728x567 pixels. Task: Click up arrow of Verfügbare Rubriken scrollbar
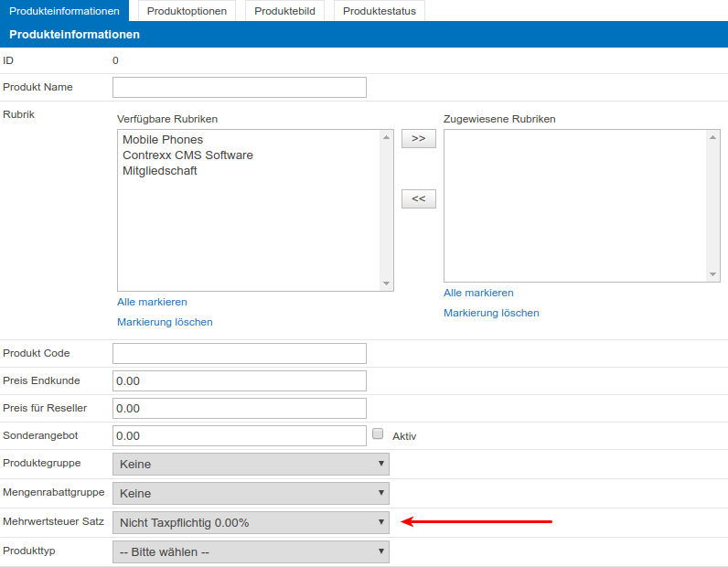pyautogui.click(x=386, y=137)
